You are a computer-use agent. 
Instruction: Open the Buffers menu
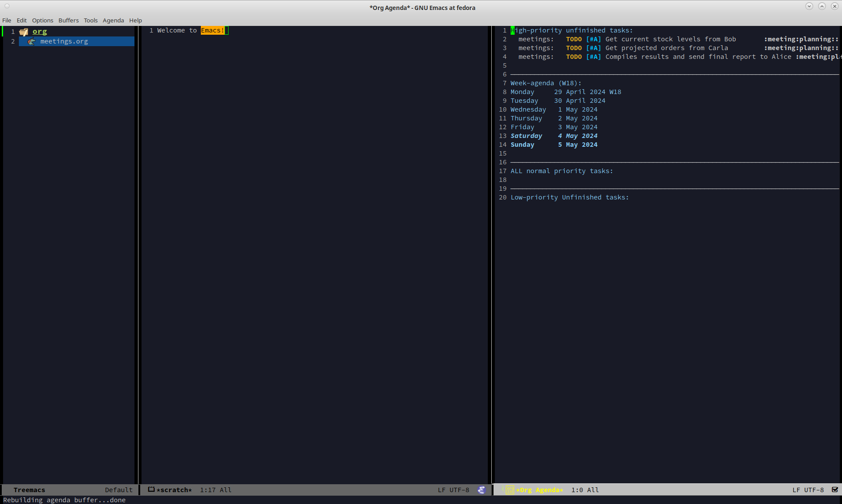coord(69,20)
